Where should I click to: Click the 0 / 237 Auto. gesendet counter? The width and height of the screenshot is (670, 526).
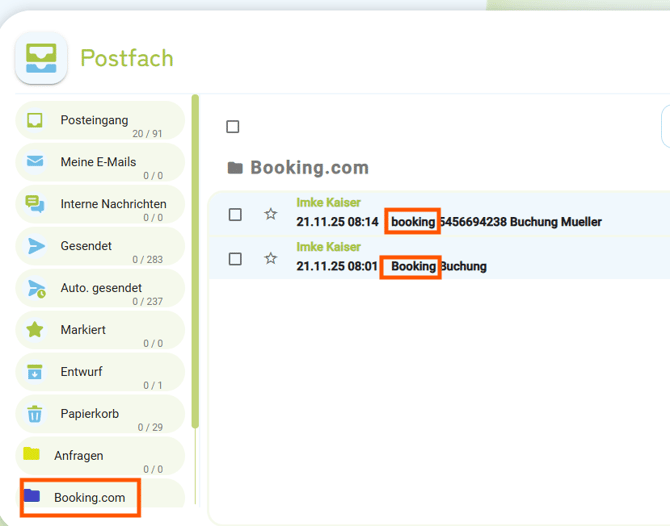click(x=148, y=301)
